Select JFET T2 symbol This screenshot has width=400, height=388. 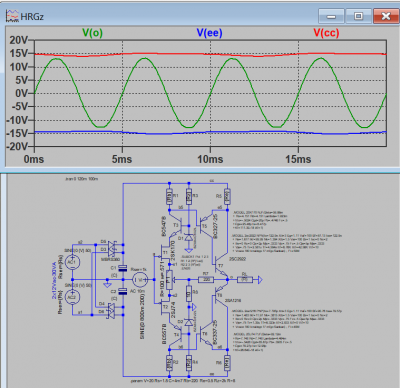tap(164, 307)
